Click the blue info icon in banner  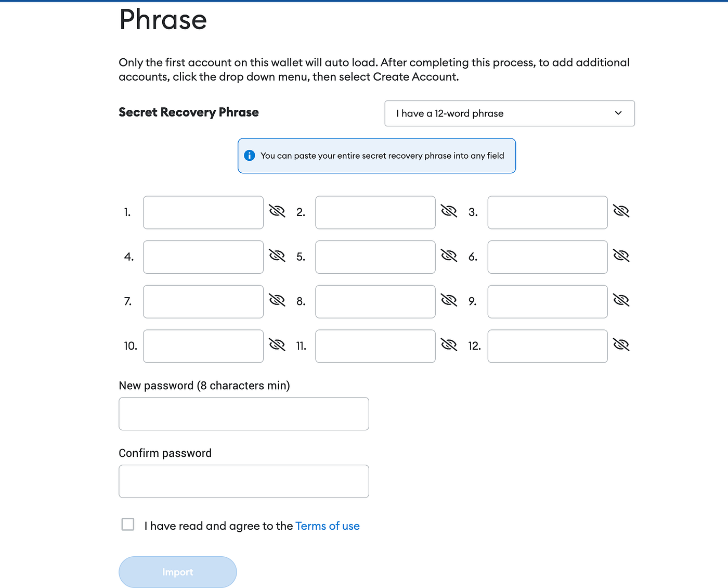pos(250,156)
